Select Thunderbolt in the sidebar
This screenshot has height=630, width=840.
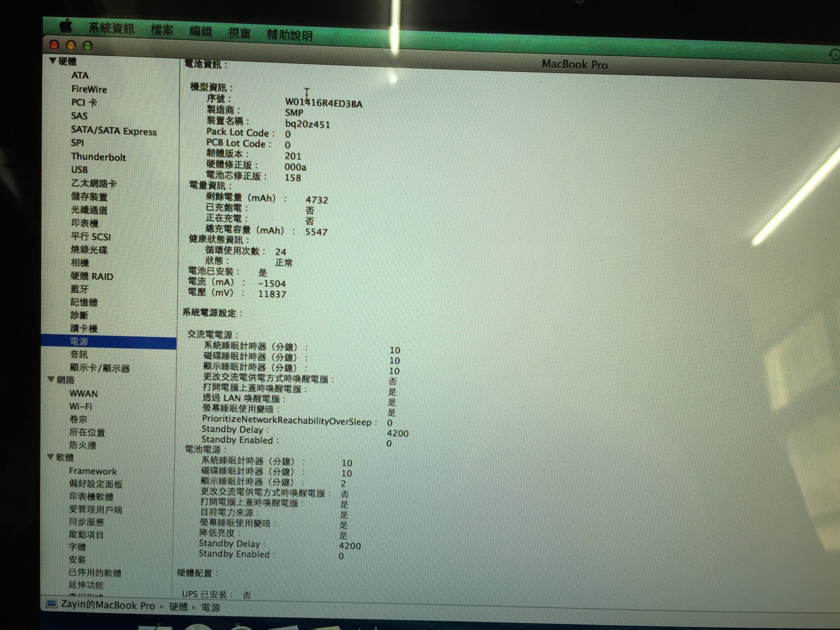pos(98,157)
